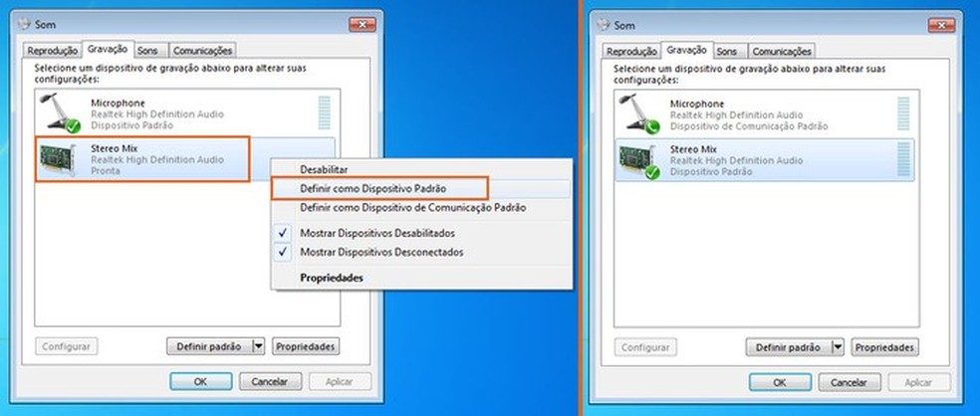980x416 pixels.
Task: Expand Definir padrão dropdown arrow in right dialog
Action: coord(839,347)
